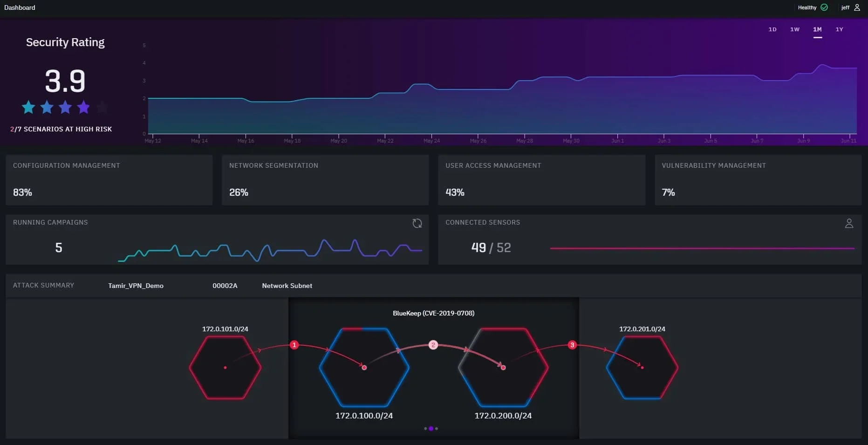Click the Jun 1 axis label
The image size is (868, 445).
point(617,141)
